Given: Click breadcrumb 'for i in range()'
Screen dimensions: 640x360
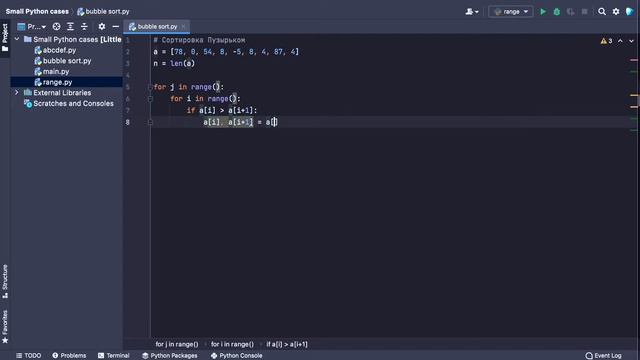Looking at the screenshot, I should coord(232,344).
